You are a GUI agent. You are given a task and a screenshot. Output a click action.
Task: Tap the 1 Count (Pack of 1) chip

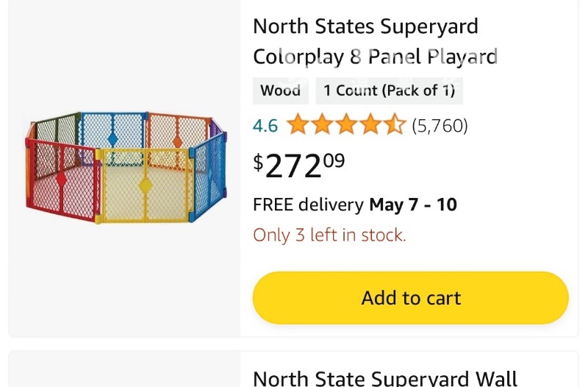(x=389, y=90)
